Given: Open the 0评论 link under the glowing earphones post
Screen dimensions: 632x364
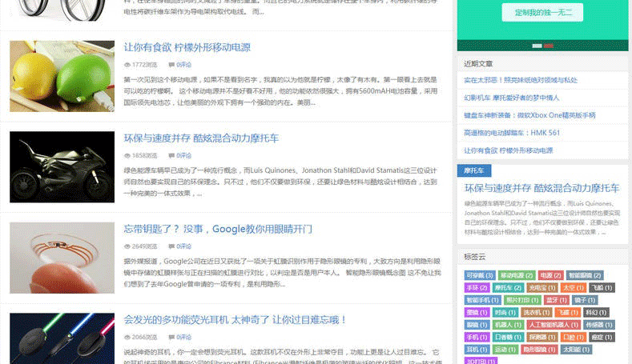Looking at the screenshot, I should [x=183, y=337].
